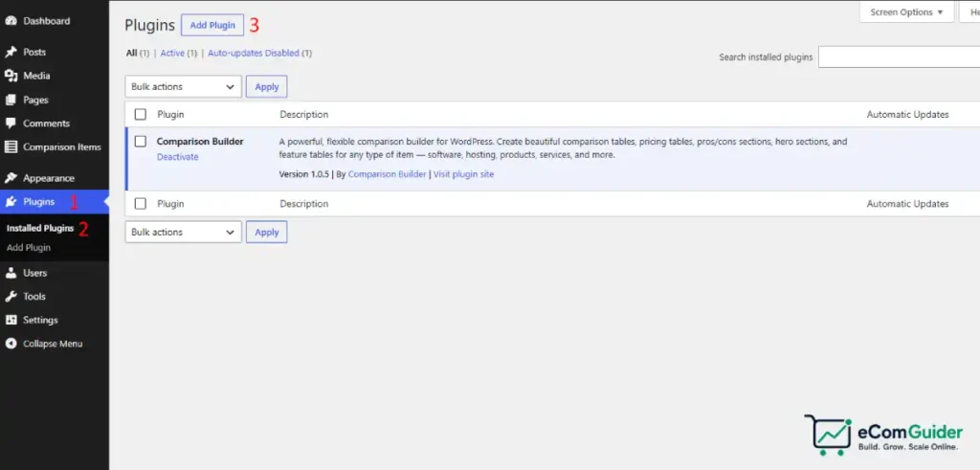The width and height of the screenshot is (980, 470).
Task: Click the Version 1.0.5 text
Action: pyautogui.click(x=303, y=174)
